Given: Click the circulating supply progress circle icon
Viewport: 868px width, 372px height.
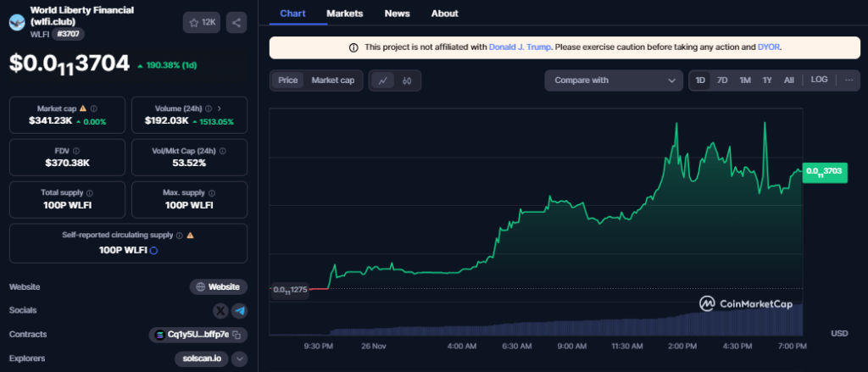Looking at the screenshot, I should 154,250.
